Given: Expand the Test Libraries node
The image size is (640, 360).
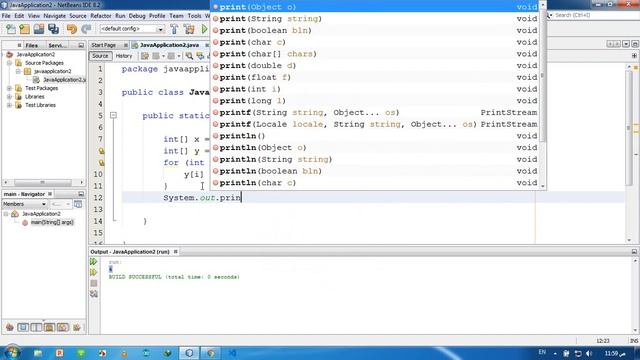Looking at the screenshot, I should [x=9, y=105].
